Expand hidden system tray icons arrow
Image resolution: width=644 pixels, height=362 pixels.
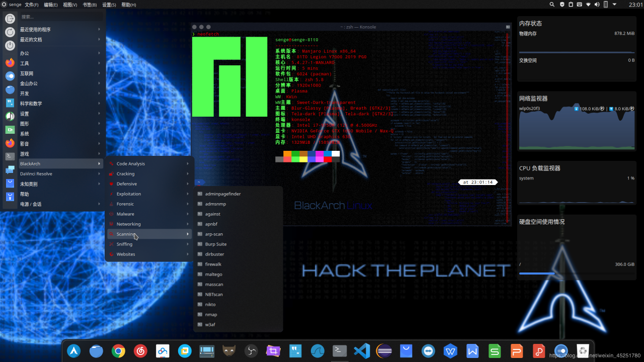pos(615,5)
